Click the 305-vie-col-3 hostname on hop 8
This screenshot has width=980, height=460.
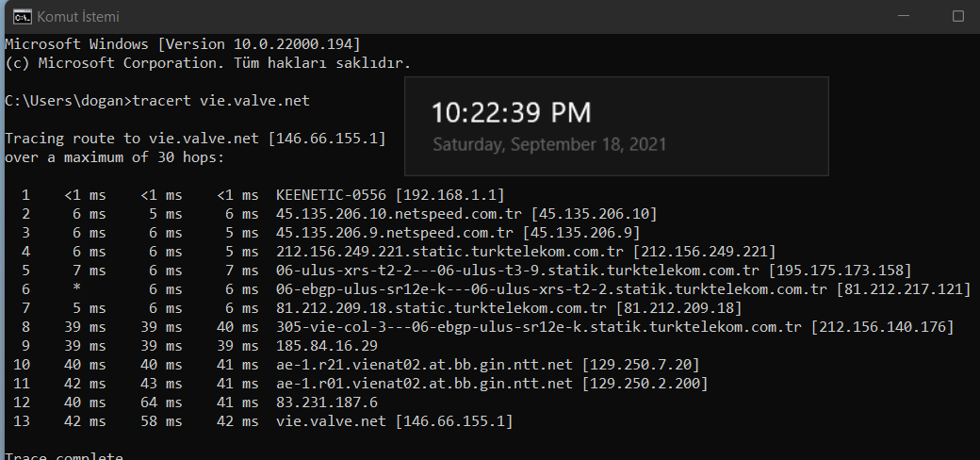point(539,327)
